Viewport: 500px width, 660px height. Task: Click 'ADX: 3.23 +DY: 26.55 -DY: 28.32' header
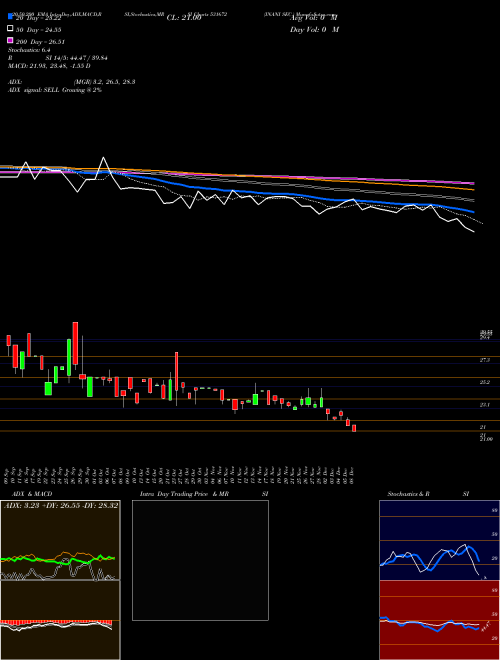61,505
